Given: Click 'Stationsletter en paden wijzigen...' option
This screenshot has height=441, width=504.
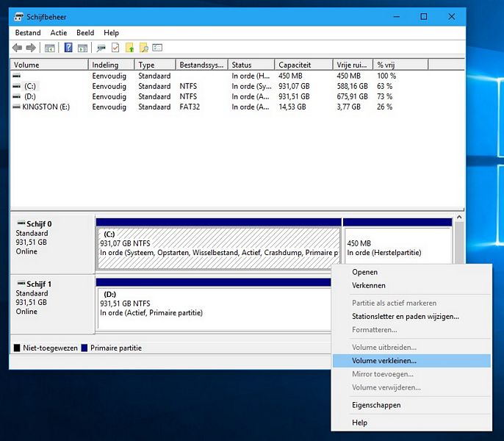Looking at the screenshot, I should pos(405,316).
